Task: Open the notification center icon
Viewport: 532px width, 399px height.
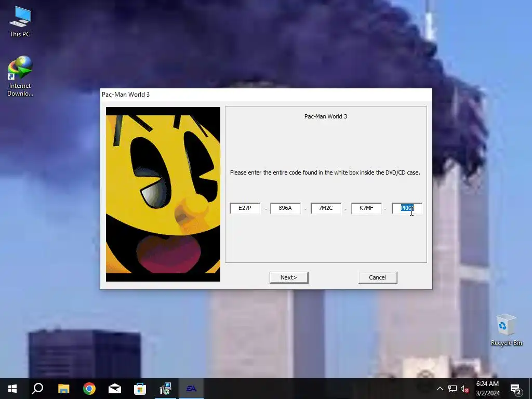Action: [516, 389]
